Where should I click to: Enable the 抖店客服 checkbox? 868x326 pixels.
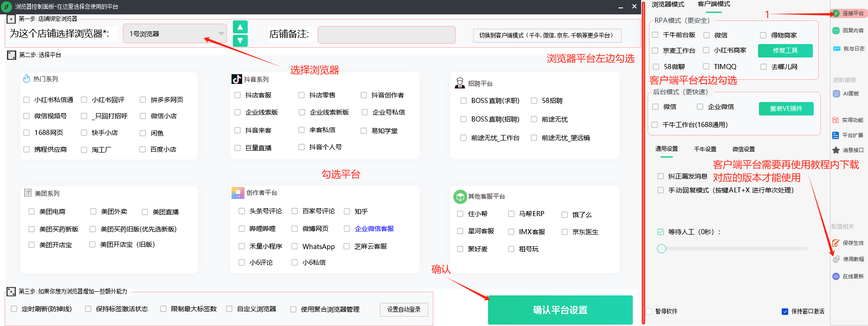coord(238,95)
